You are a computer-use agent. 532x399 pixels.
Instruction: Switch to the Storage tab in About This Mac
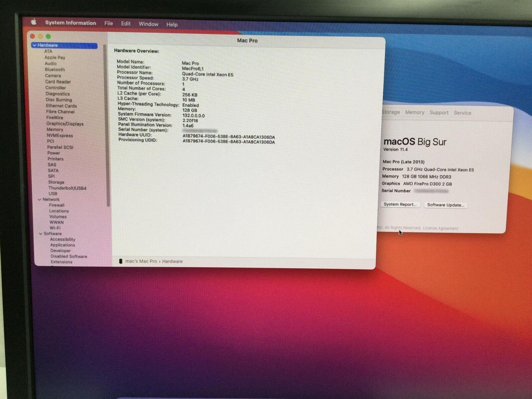coord(391,112)
